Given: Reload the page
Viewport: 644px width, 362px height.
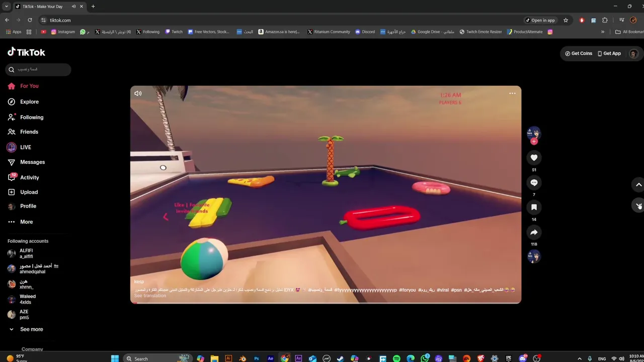Looking at the screenshot, I should coord(30,20).
